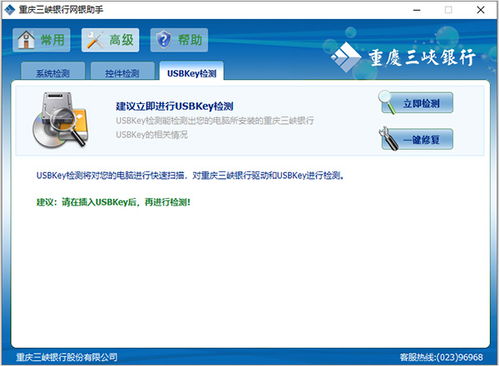Click the disk and magnifier detection icon
This screenshot has height=366, width=499.
click(61, 120)
